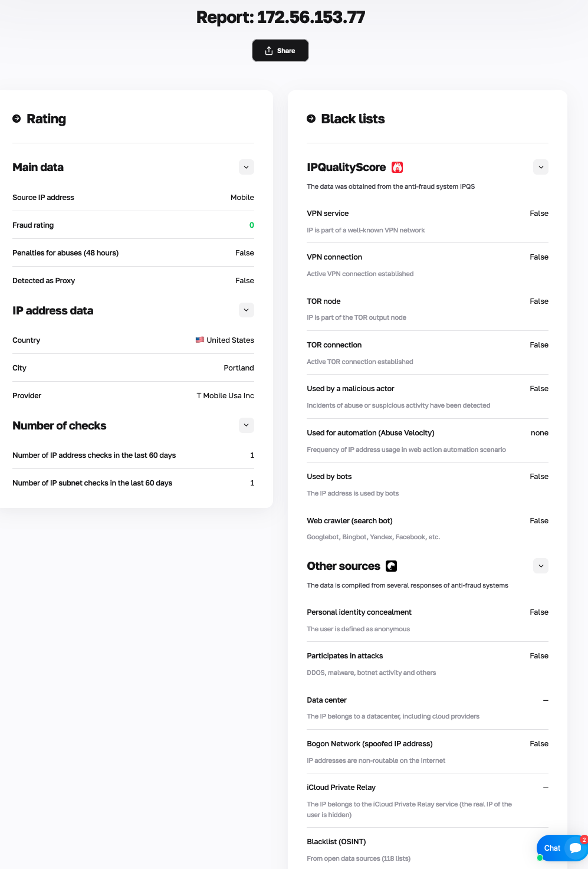Viewport: 588px width, 869px height.
Task: Click the green online status dot on Chat
Action: click(540, 857)
